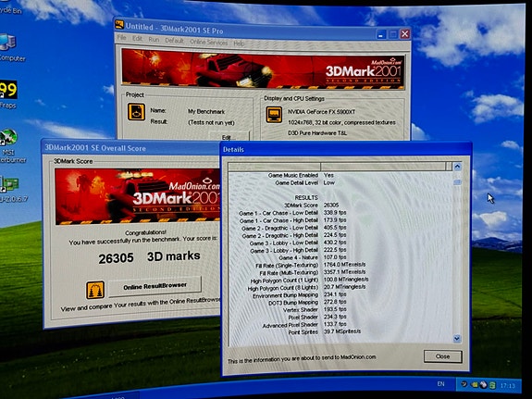Click the Display and CPU Settings monitor icon
Viewport: 532px width, 399px height.
click(x=274, y=115)
